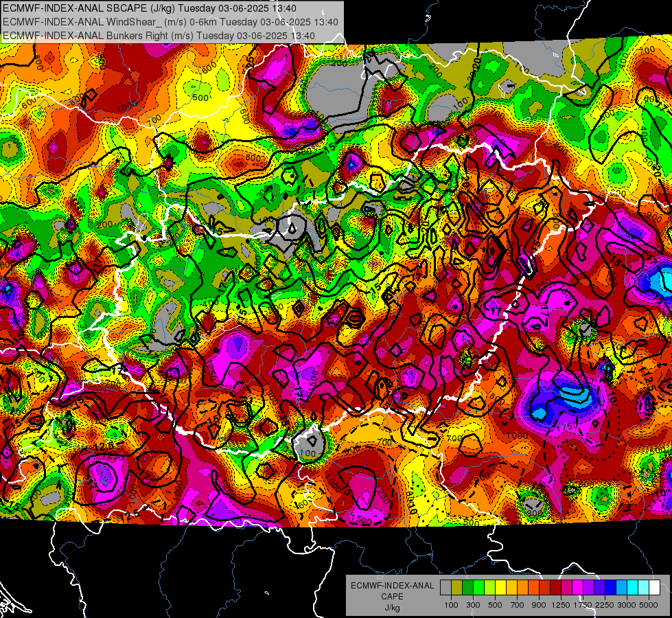This screenshot has height=618, width=672.
Task: Click the legend tick value 2250
Action: (x=605, y=605)
